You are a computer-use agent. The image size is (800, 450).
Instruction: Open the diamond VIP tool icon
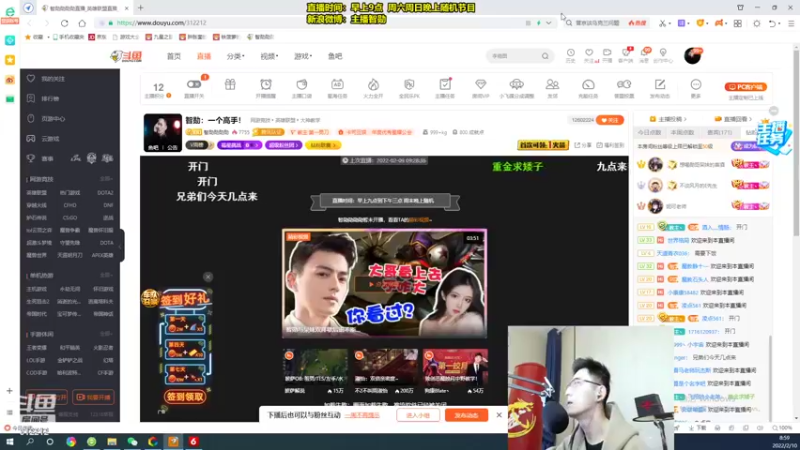tap(481, 88)
